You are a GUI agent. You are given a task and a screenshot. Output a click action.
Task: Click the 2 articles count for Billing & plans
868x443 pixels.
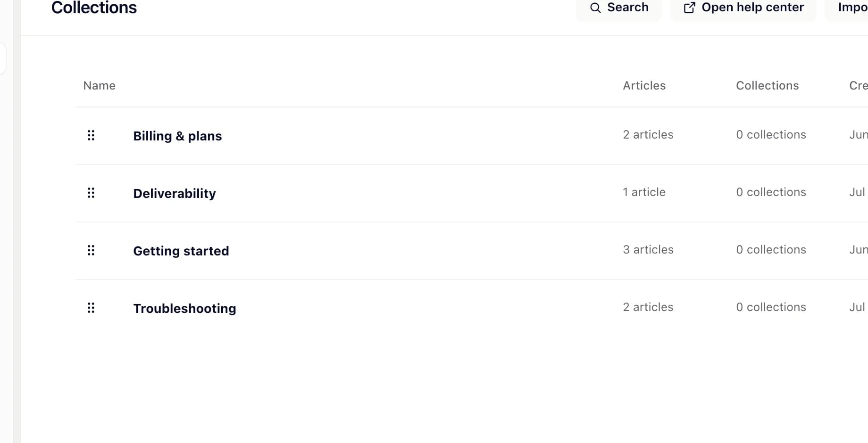pos(648,135)
